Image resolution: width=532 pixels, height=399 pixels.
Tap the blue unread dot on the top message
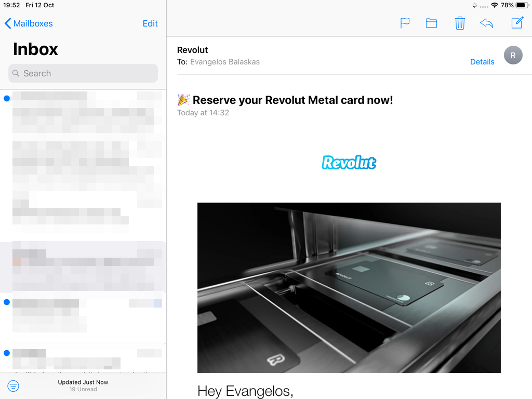tap(6, 98)
